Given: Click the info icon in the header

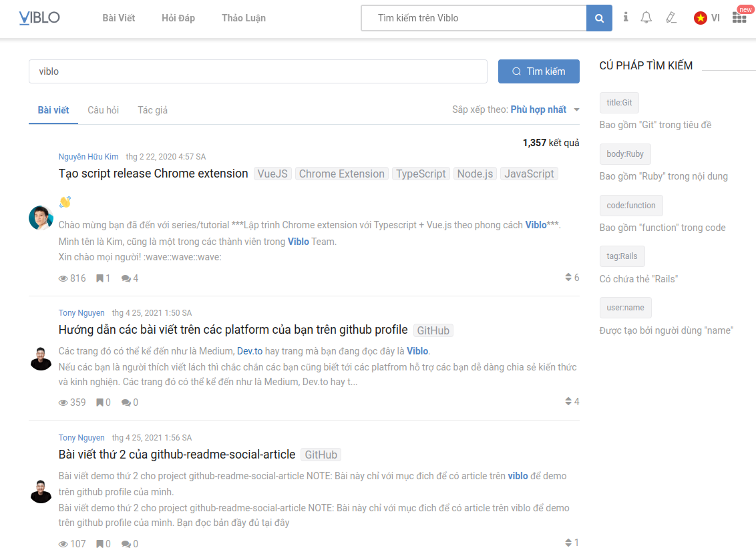Looking at the screenshot, I should (x=626, y=17).
